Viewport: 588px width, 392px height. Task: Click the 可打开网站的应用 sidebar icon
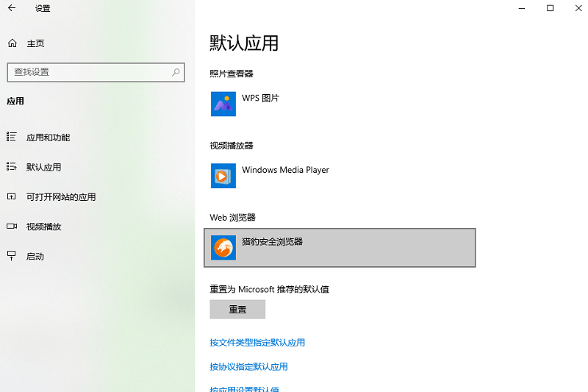point(12,196)
